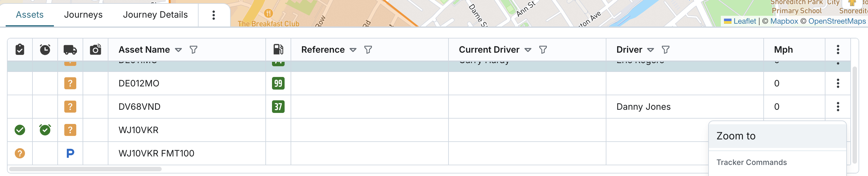Filter the Current Driver column

point(543,50)
